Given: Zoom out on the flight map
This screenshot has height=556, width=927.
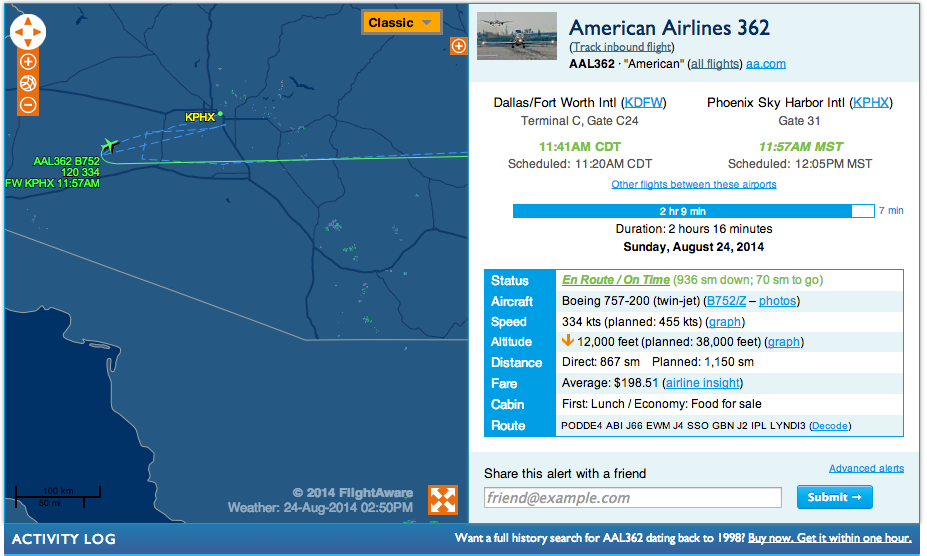Looking at the screenshot, I should (28, 104).
